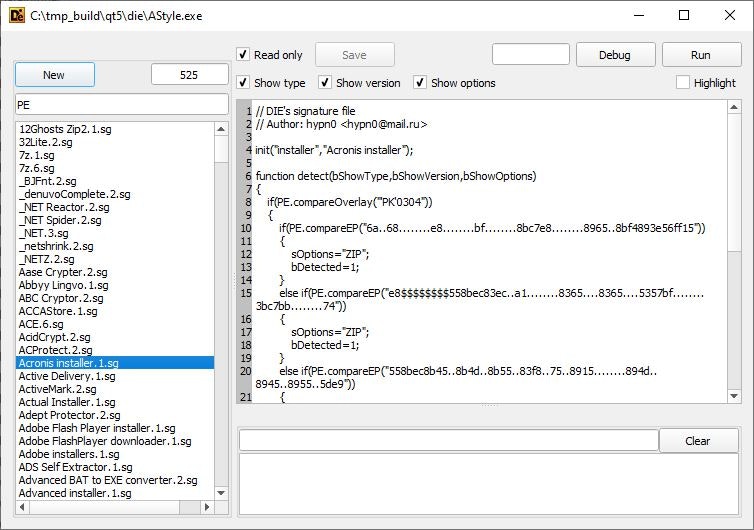The height and width of the screenshot is (530, 754).
Task: Click the Debug button
Action: pyautogui.click(x=615, y=55)
